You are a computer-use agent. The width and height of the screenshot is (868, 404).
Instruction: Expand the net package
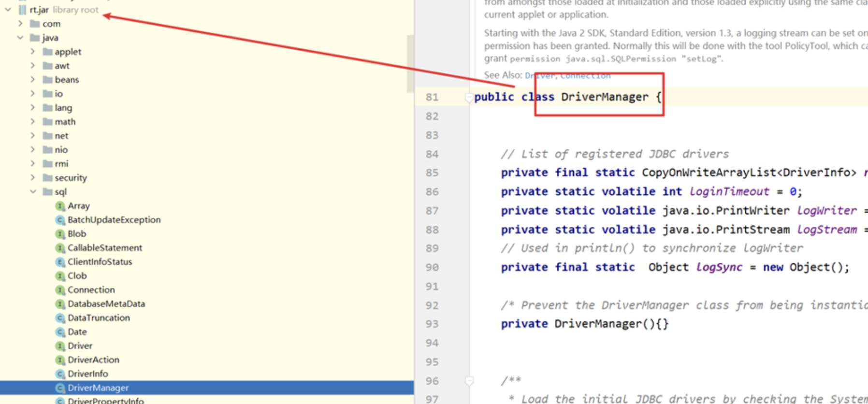33,135
